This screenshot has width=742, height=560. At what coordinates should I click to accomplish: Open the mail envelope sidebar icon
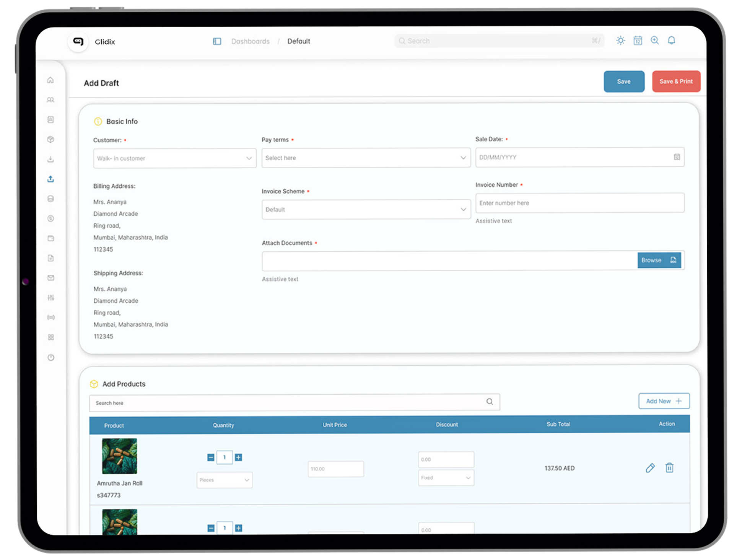[50, 278]
